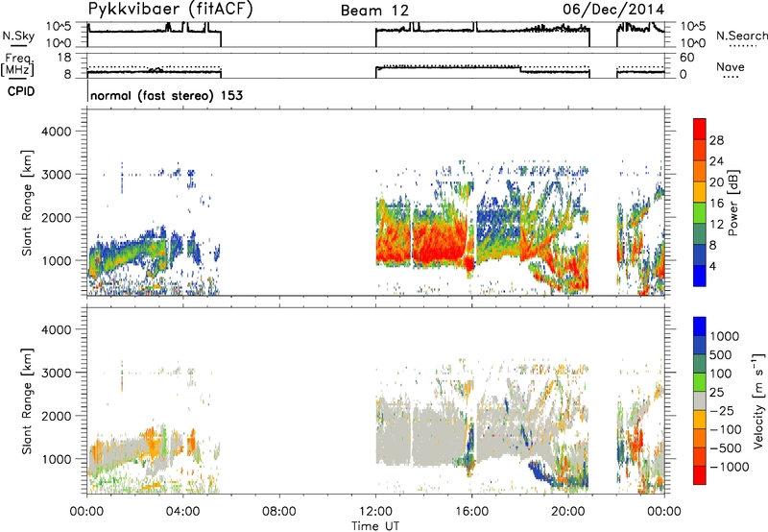Click the 4 tick label on Power colorbar
The height and width of the screenshot is (532, 768).
712,266
